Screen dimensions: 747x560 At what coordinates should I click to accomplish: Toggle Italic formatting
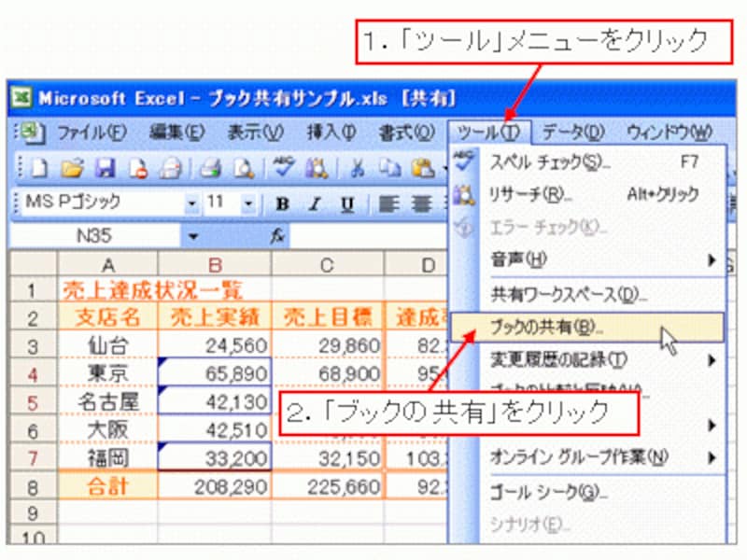(315, 204)
